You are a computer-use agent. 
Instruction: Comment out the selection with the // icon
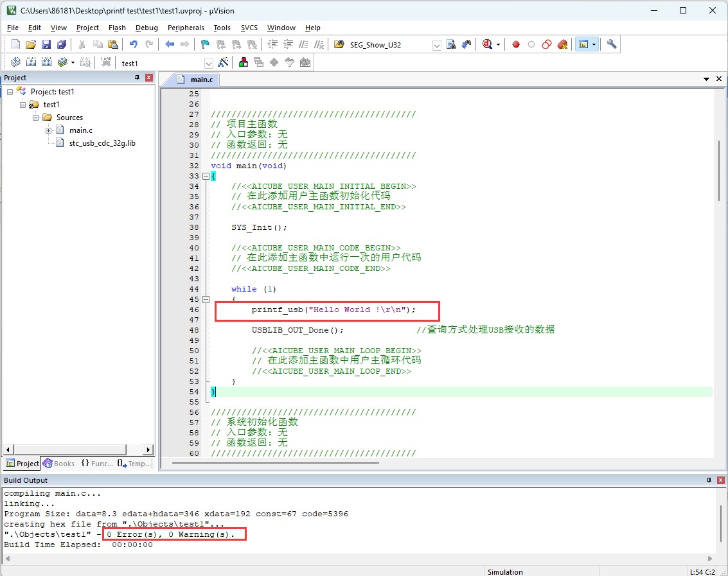click(303, 44)
